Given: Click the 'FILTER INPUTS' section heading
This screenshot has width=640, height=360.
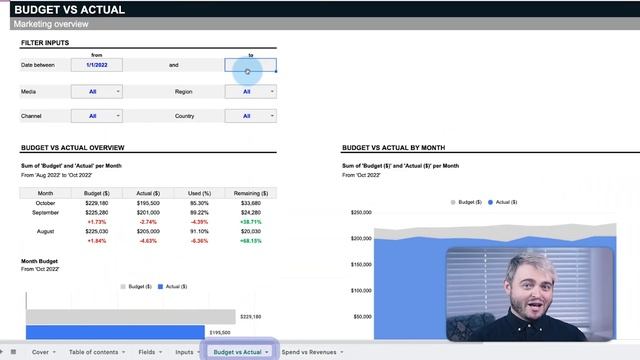Looking at the screenshot, I should pos(45,42).
